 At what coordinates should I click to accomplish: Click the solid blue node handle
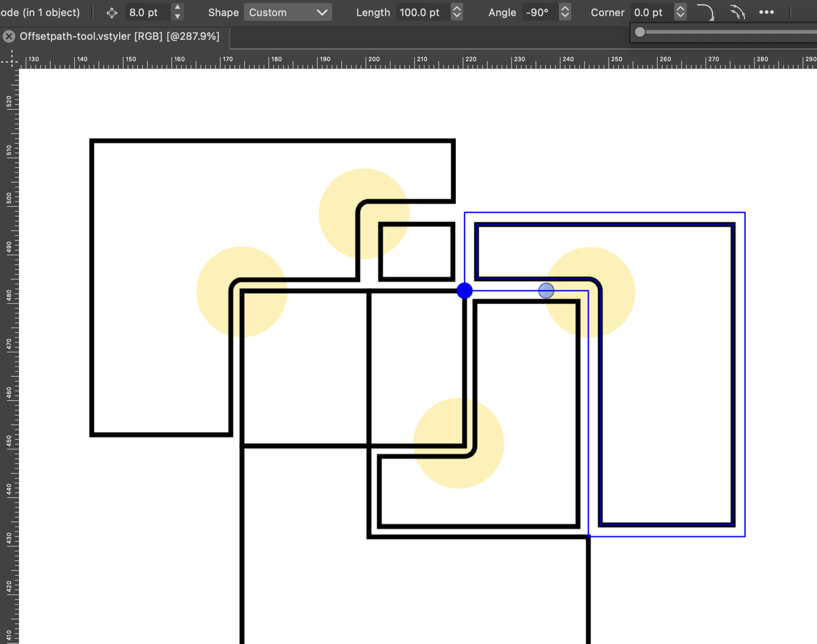(464, 291)
